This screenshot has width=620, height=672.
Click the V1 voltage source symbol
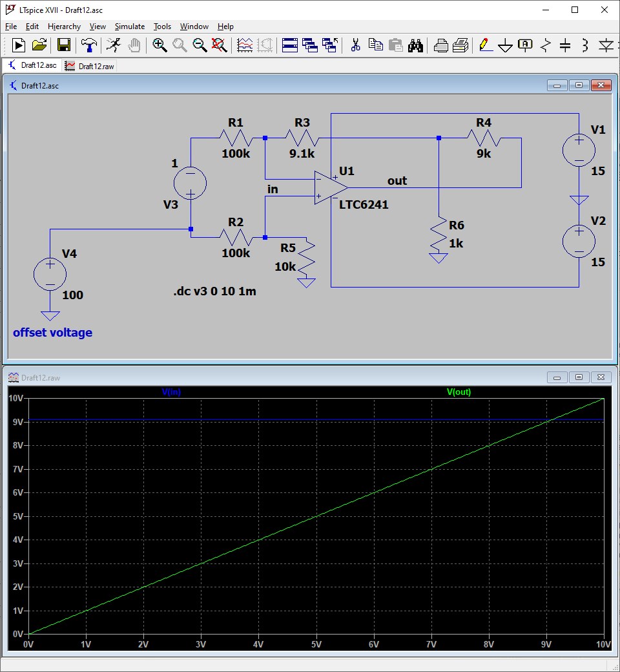[579, 150]
